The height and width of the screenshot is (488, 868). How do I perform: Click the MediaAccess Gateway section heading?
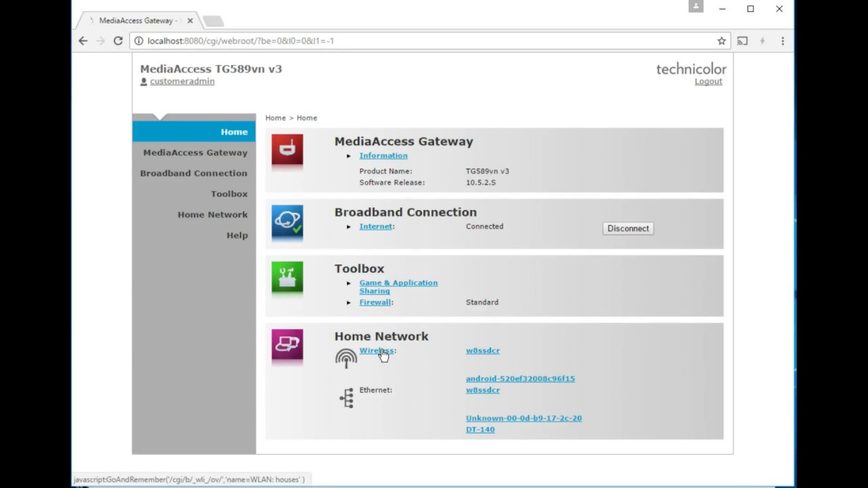click(x=403, y=142)
